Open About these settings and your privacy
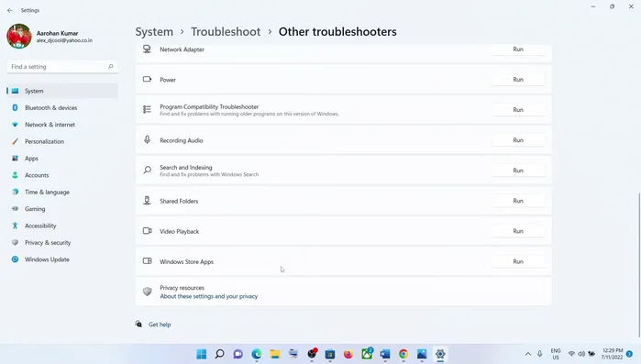Viewport: 641px width, 364px height. [x=208, y=296]
